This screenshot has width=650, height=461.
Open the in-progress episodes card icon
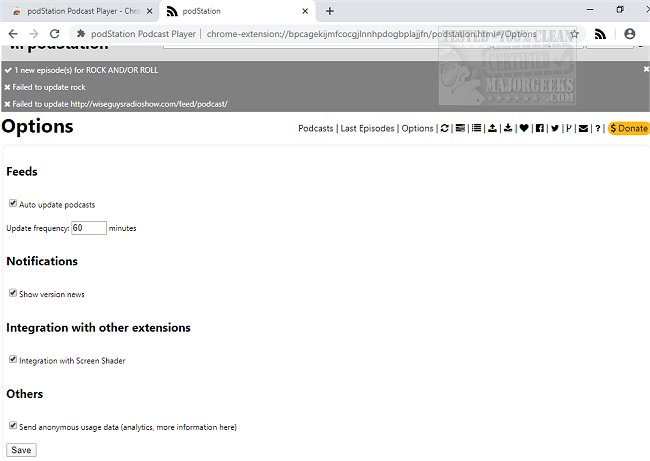click(x=460, y=129)
